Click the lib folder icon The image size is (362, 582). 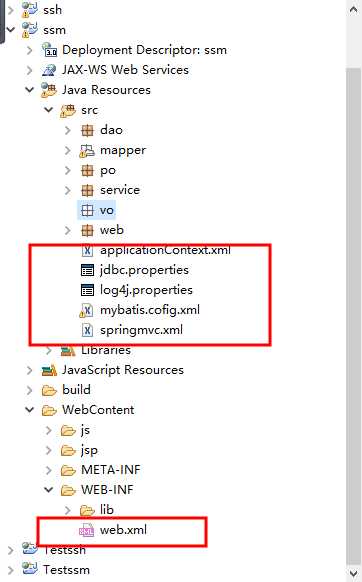point(87,510)
